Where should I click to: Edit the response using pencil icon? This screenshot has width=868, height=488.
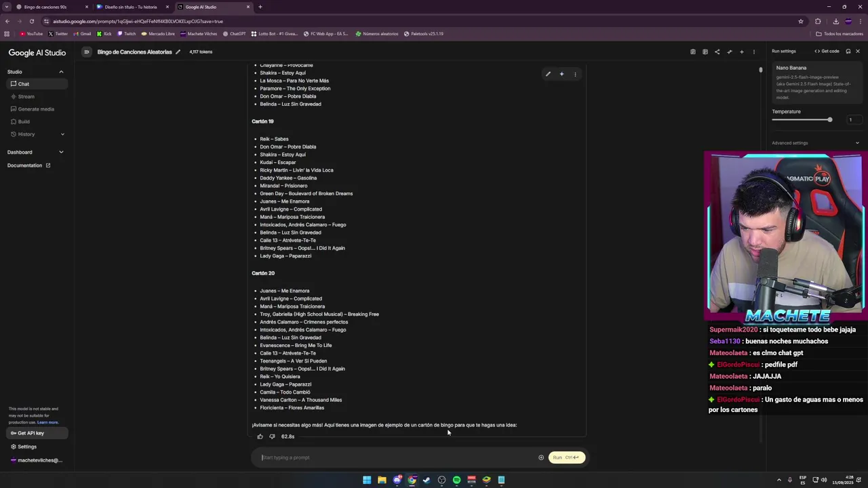coord(548,74)
